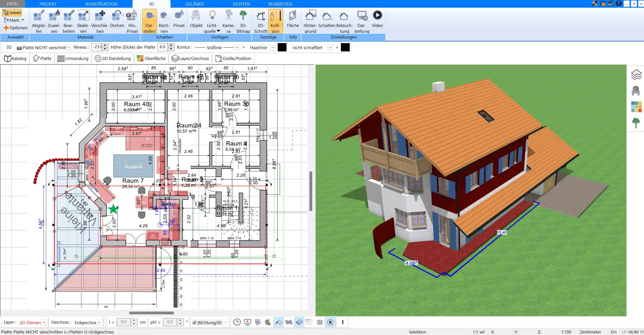This screenshot has width=644, height=335.
Task: Activate the Drehen rotate tool
Action: [x=117, y=19]
